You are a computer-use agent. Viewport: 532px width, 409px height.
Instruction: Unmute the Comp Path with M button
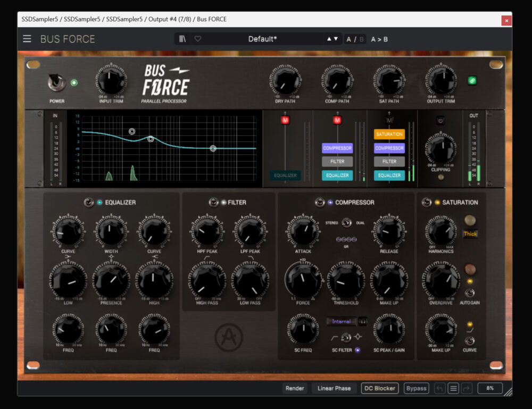(x=337, y=120)
